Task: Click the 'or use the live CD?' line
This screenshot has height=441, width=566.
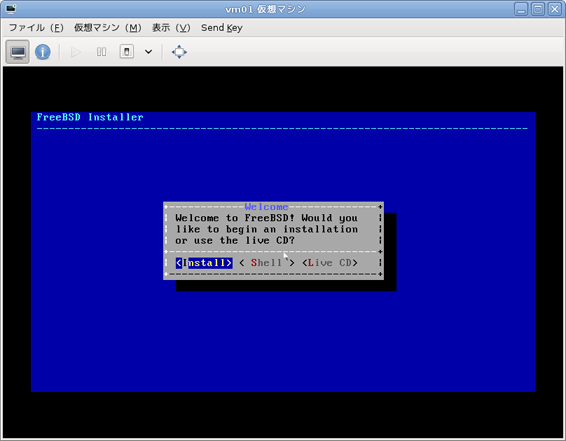Action: click(235, 240)
